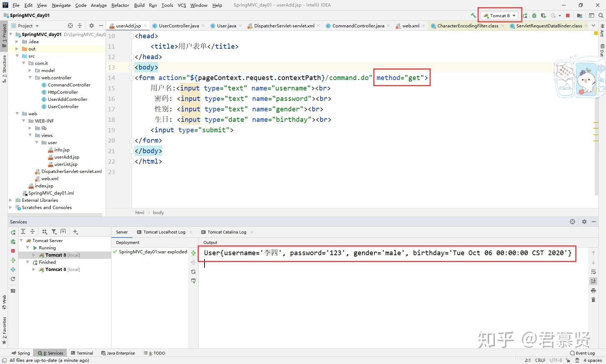This screenshot has height=364, width=606.
Task: Hide the Project tool window
Action: tap(101, 26)
